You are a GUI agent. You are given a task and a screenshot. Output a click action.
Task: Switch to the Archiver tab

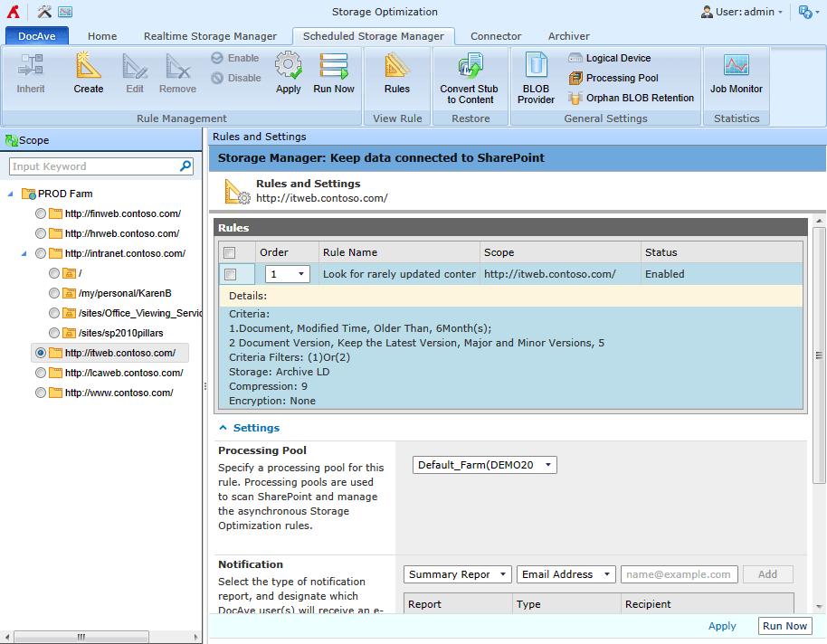[x=568, y=36]
